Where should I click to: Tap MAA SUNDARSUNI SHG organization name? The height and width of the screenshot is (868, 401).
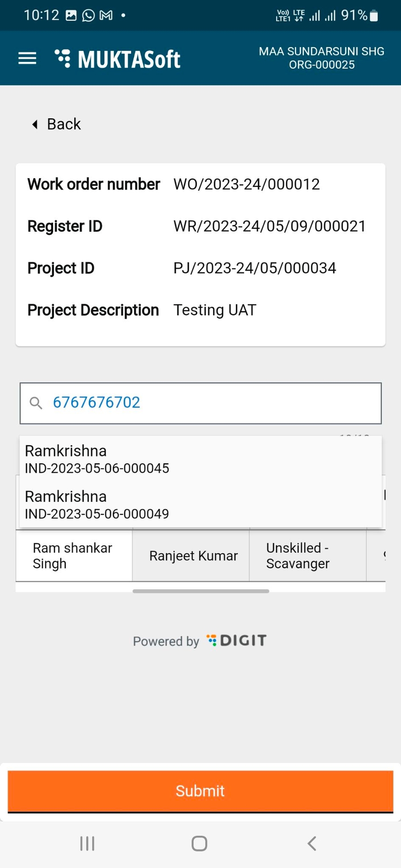point(321,52)
